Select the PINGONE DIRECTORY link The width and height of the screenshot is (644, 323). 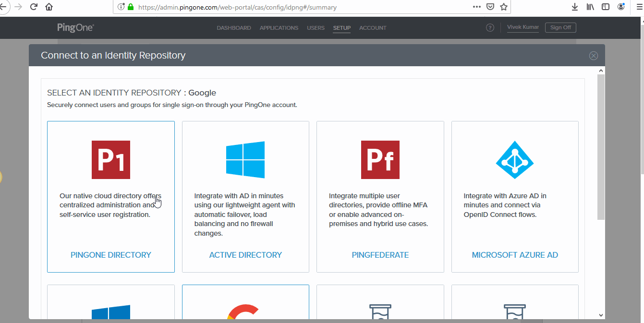click(111, 255)
